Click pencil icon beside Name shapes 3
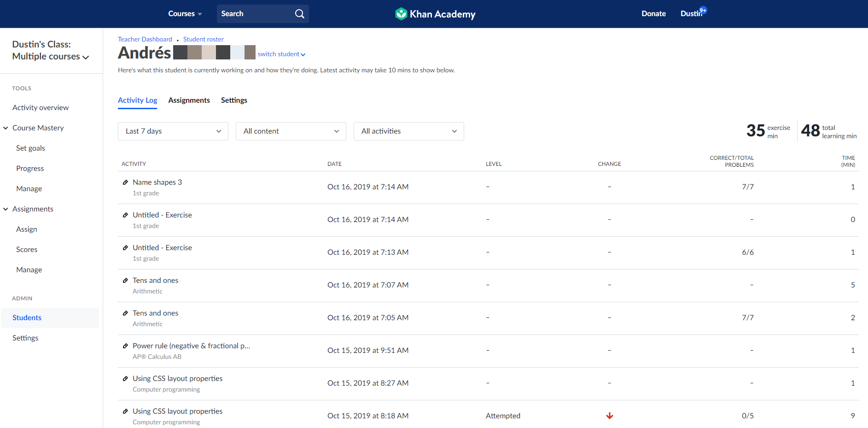The height and width of the screenshot is (428, 868). [125, 182]
